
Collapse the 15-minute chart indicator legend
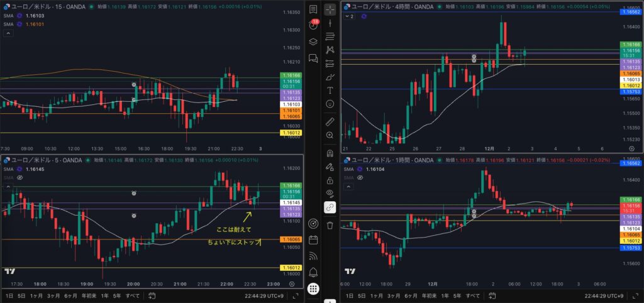(x=6, y=33)
